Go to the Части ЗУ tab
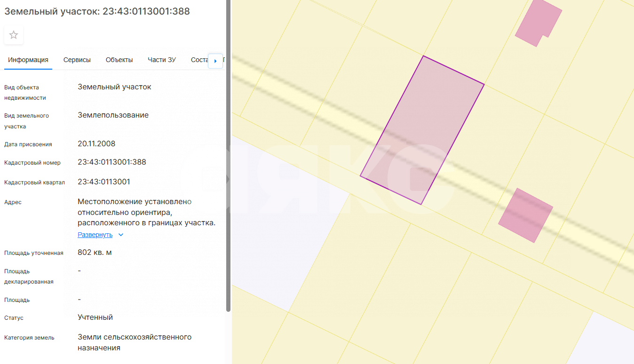The image size is (634, 364). click(162, 60)
